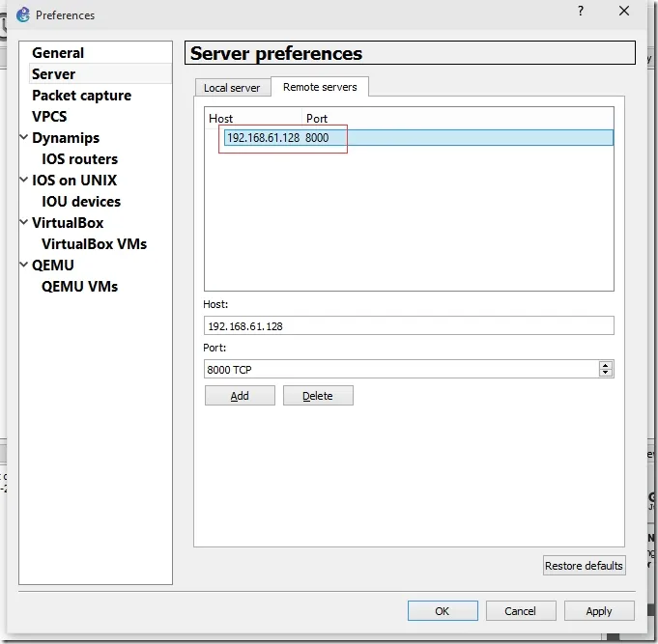Collapse the VirtualBox tree section
The width and height of the screenshot is (658, 644).
(24, 222)
